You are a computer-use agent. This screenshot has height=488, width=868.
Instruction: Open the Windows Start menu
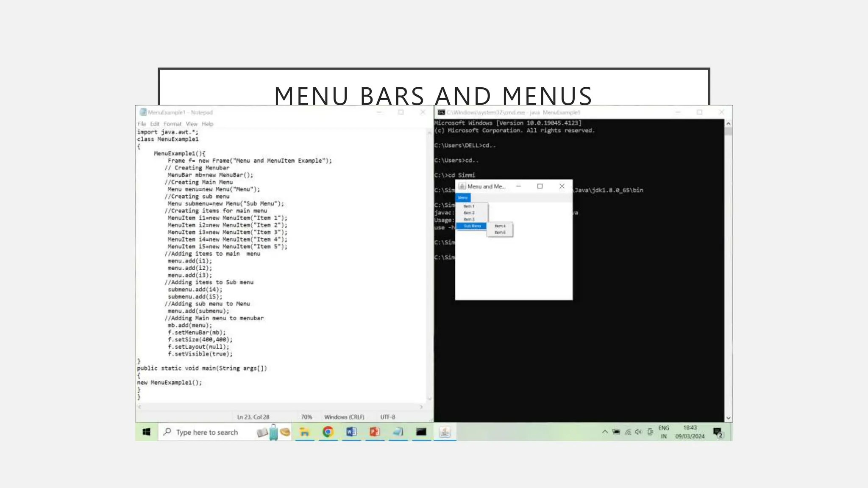[x=147, y=432]
